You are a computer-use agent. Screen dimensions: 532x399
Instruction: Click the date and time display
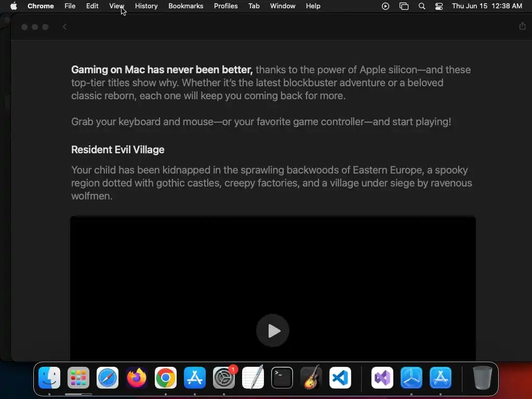click(x=487, y=6)
